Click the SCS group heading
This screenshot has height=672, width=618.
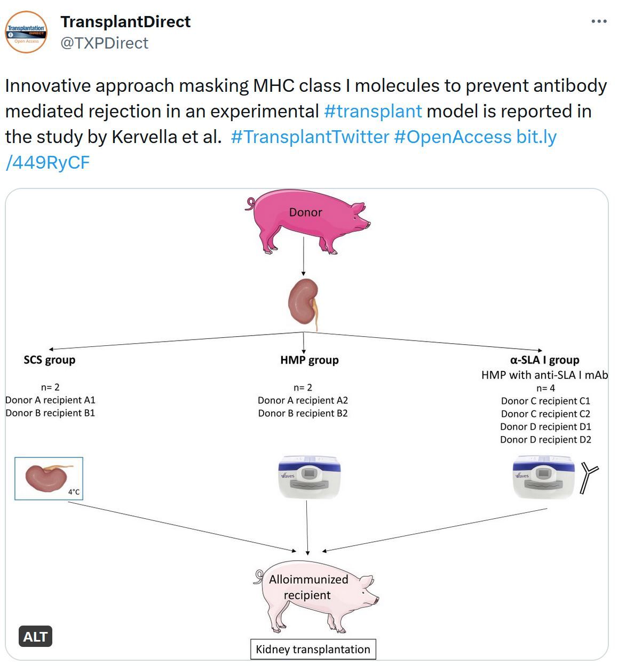pyautogui.click(x=50, y=360)
